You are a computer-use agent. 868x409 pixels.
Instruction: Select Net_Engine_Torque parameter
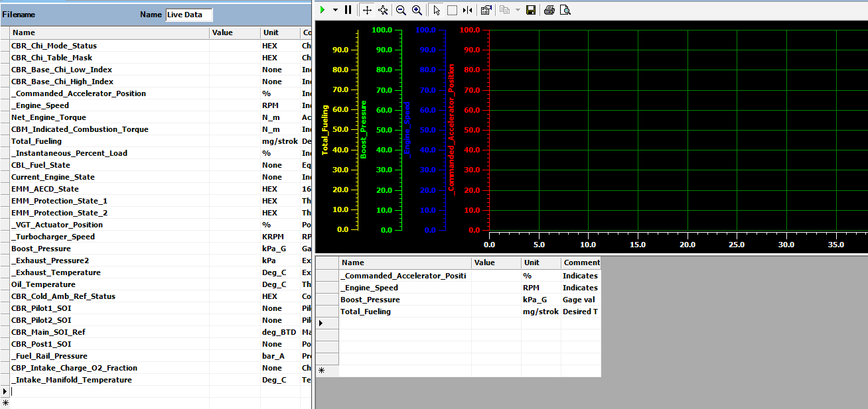48,117
